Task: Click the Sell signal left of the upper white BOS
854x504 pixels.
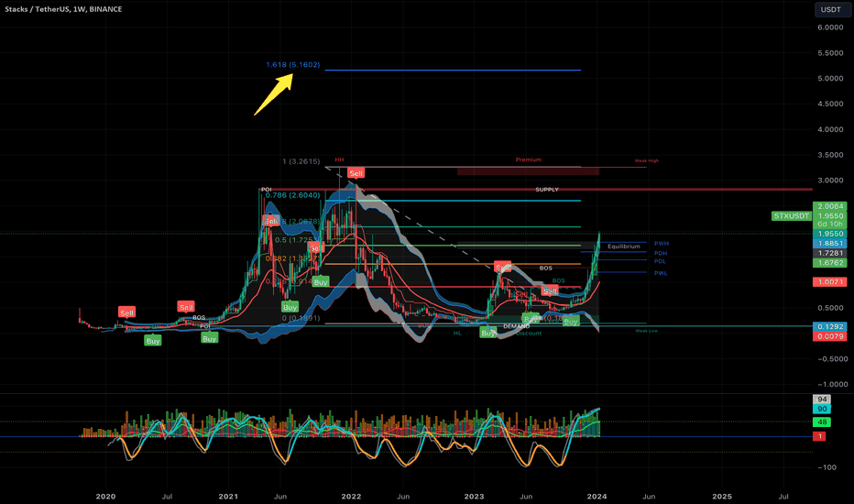Action: pos(502,268)
